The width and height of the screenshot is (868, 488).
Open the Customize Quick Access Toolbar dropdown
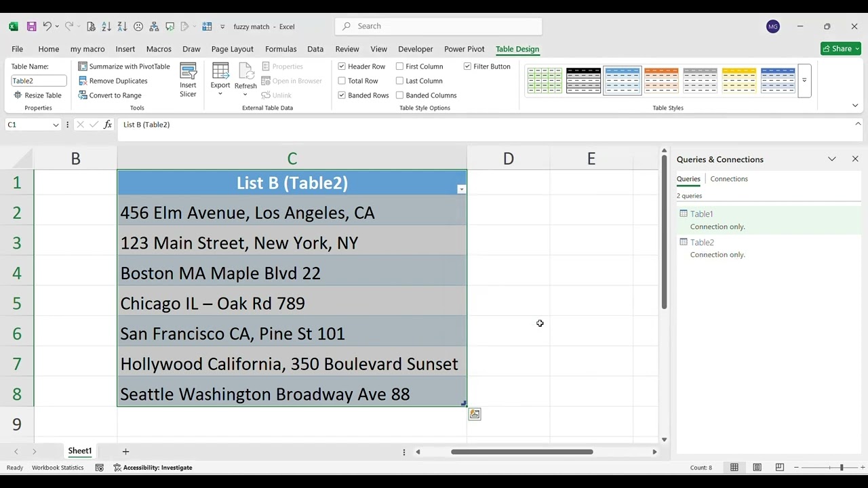pos(222,26)
